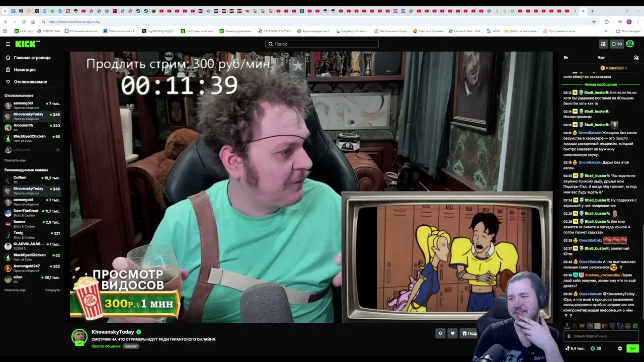This screenshot has width=644, height=362.
Task: Open the rewards chest icon in header
Action: coord(603,44)
